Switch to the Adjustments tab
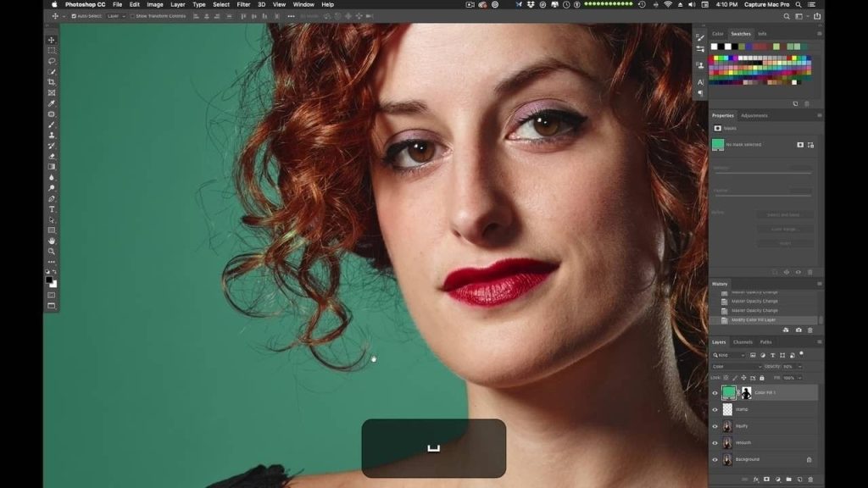 754,115
